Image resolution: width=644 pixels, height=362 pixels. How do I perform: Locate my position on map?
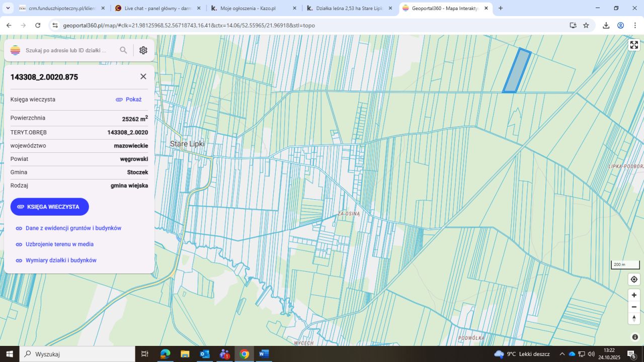point(634,280)
